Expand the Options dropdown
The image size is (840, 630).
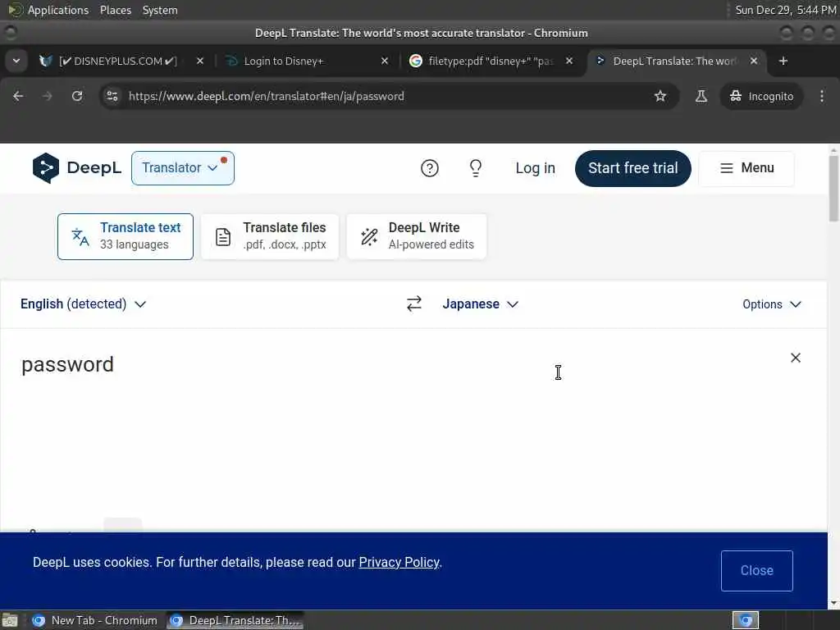[771, 304]
